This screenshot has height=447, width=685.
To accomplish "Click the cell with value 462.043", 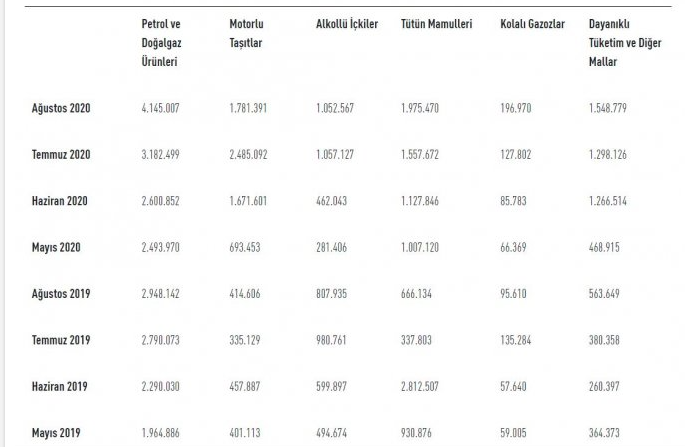I will pos(331,201).
